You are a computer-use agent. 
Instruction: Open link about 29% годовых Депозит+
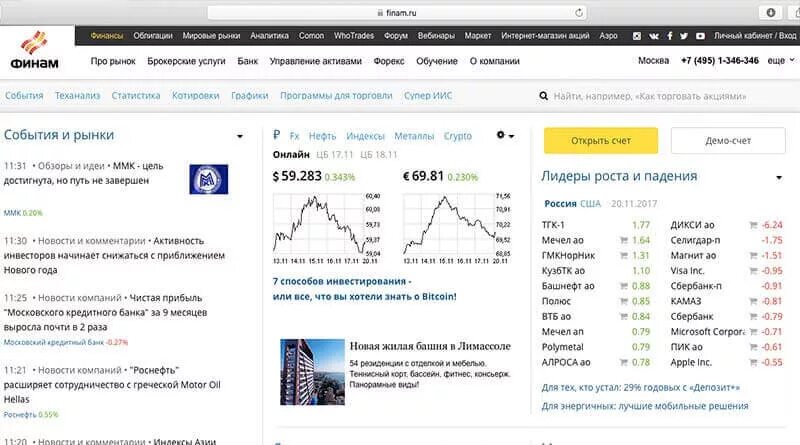click(641, 387)
